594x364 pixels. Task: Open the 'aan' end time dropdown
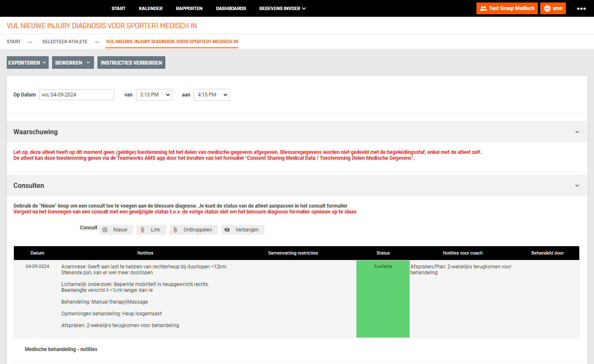[211, 95]
